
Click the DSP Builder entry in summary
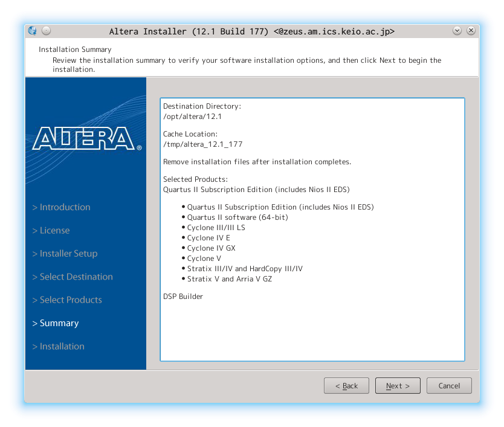[x=183, y=297]
